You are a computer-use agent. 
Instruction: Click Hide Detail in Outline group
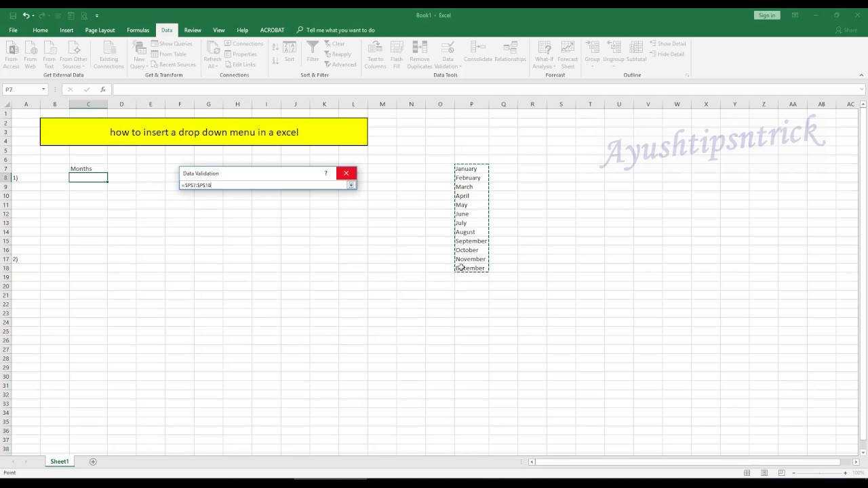point(667,54)
